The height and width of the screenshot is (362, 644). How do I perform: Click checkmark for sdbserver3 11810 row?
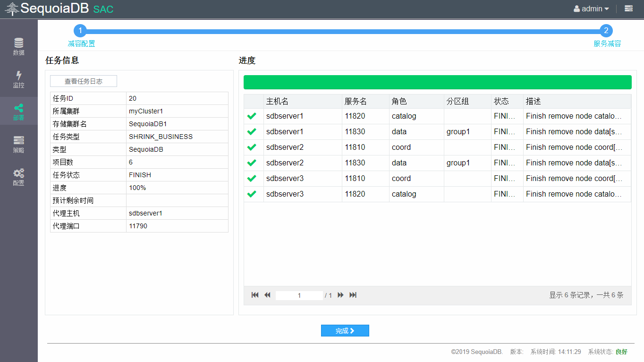pyautogui.click(x=252, y=178)
